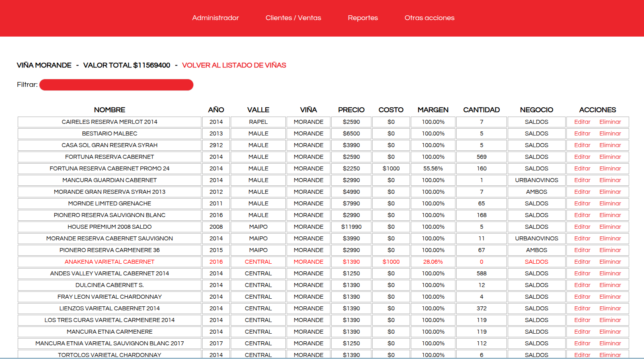The image size is (644, 359).
Task: Edit MANCURA ETNIA CARMENERE row
Action: 582,332
